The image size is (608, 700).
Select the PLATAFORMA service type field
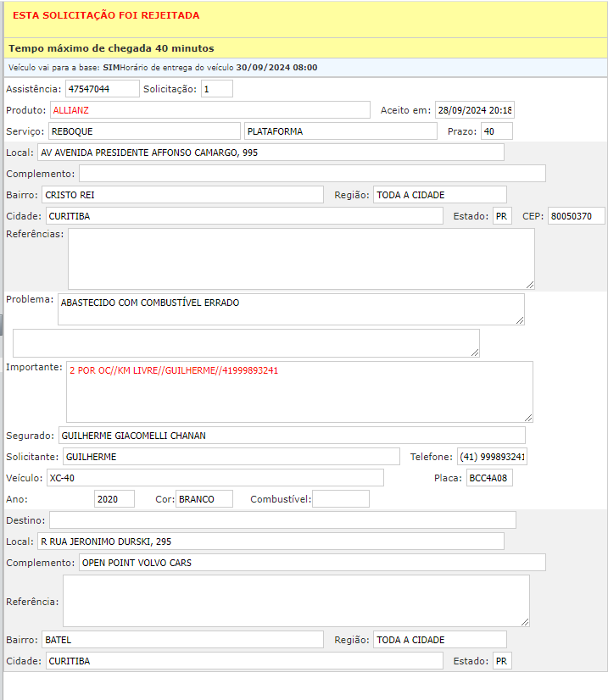(340, 131)
